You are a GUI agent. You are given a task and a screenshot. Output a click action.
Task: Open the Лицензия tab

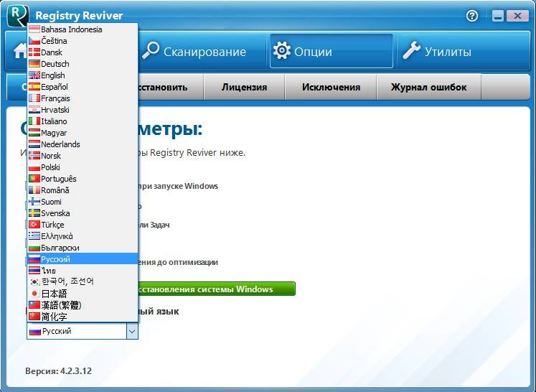point(244,87)
